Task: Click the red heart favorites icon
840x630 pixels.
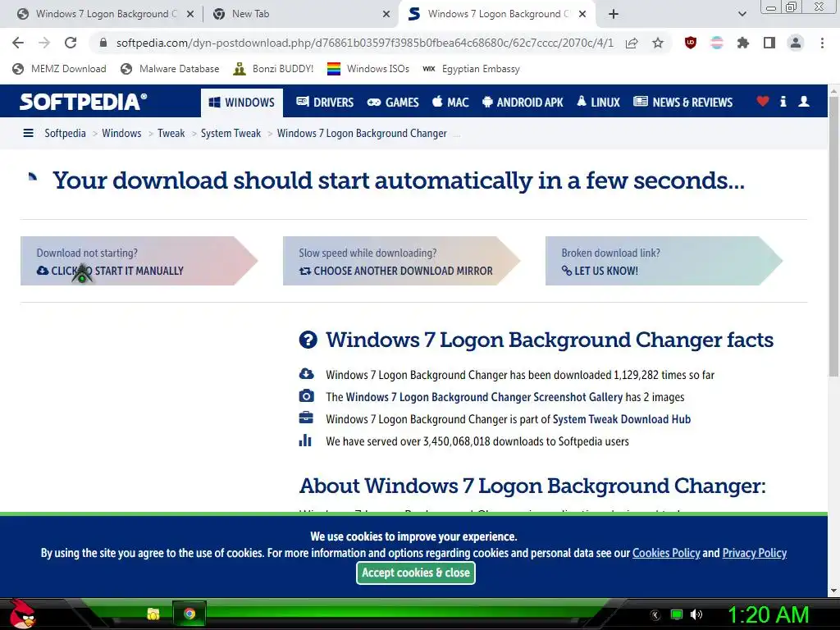Action: click(x=763, y=101)
